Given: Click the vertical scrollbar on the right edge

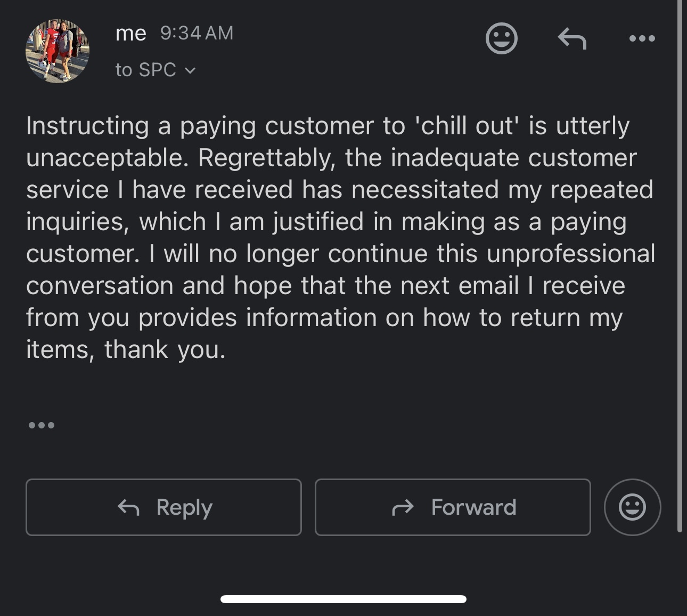Looking at the screenshot, I should [680, 266].
